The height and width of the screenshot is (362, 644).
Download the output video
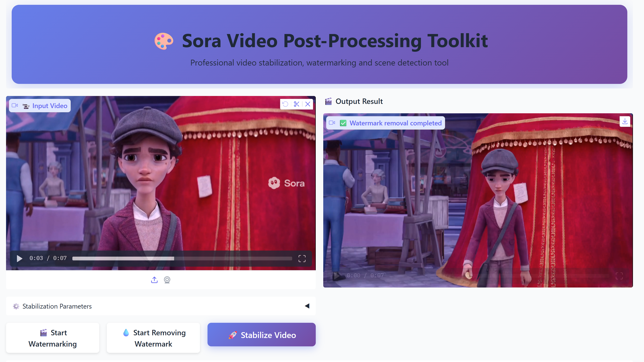tap(625, 122)
